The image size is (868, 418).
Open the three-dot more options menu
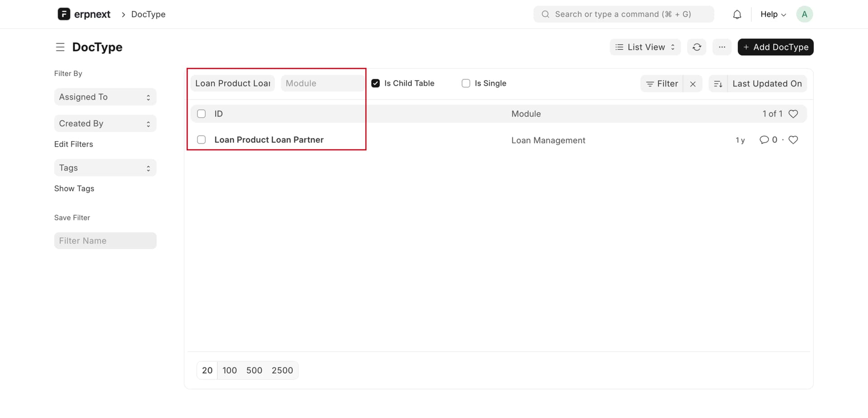point(722,47)
